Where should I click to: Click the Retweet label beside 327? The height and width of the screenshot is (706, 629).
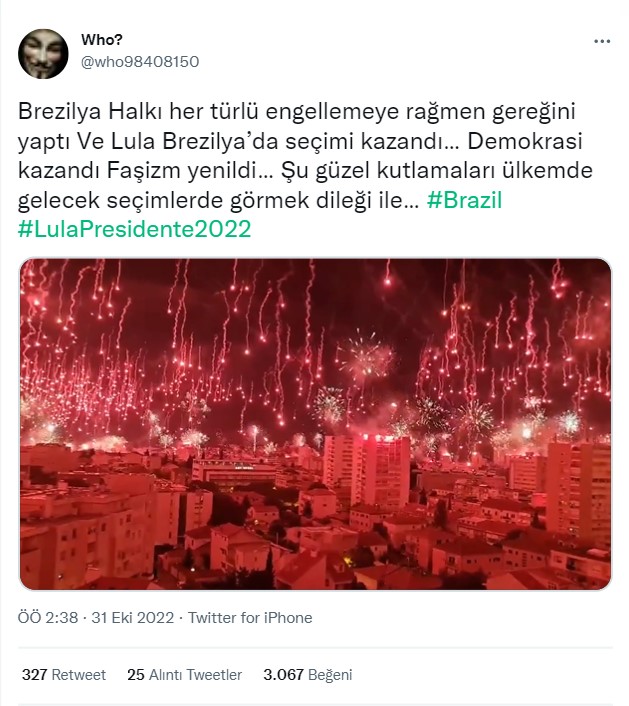[79, 674]
